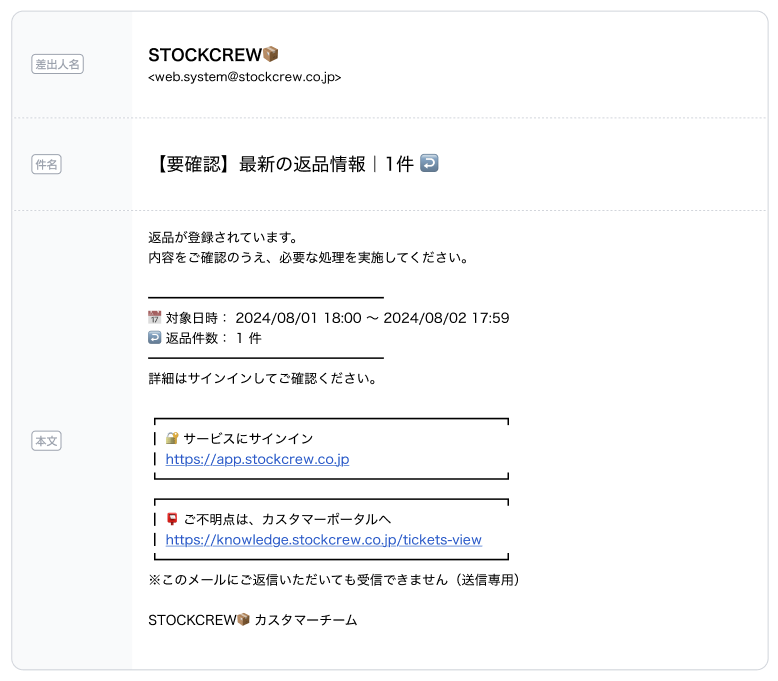Click the サービスにサインイン text

tap(248, 438)
